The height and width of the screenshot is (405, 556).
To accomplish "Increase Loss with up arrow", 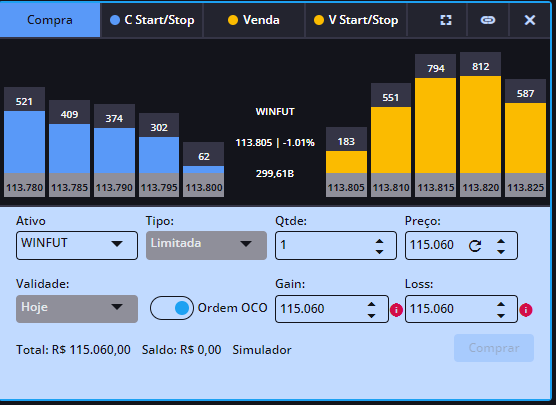I will point(501,304).
